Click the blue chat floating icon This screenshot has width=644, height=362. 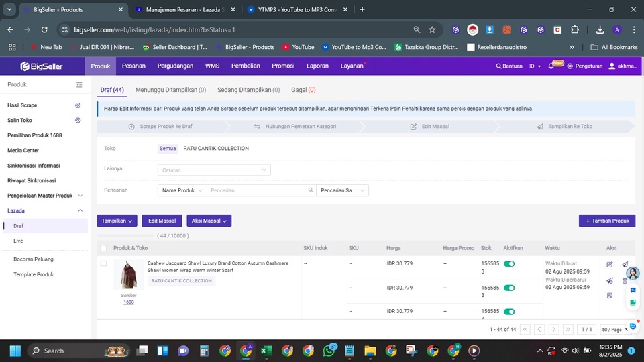click(633, 290)
